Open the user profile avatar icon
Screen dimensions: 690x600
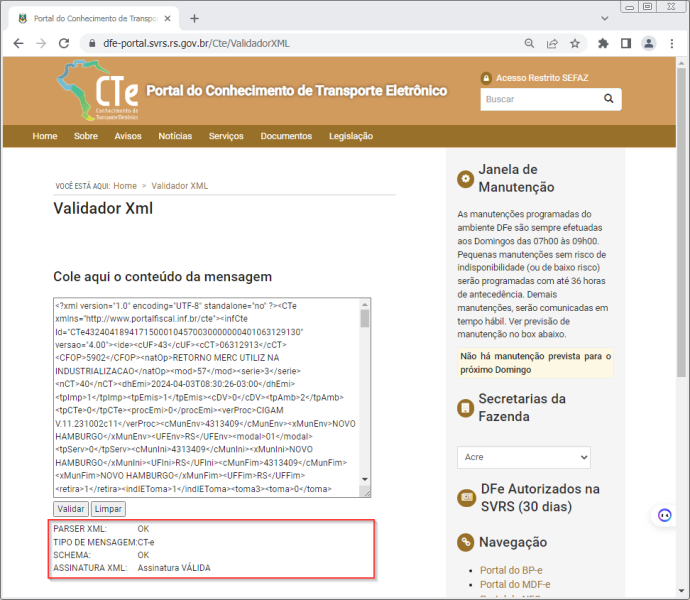pos(649,43)
